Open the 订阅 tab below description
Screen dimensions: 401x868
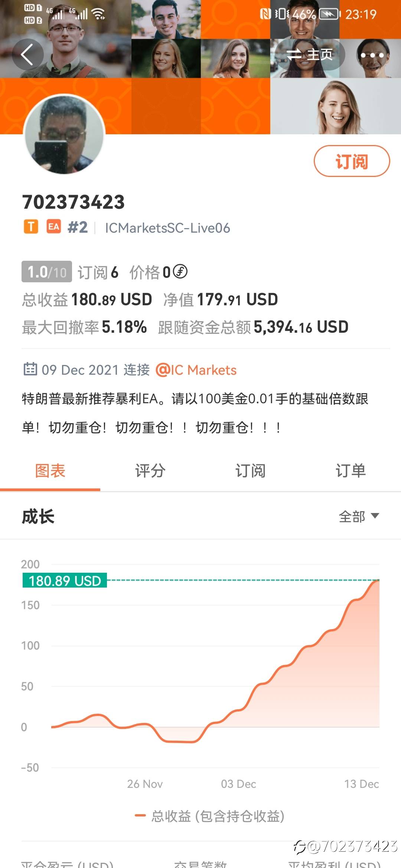(250, 471)
